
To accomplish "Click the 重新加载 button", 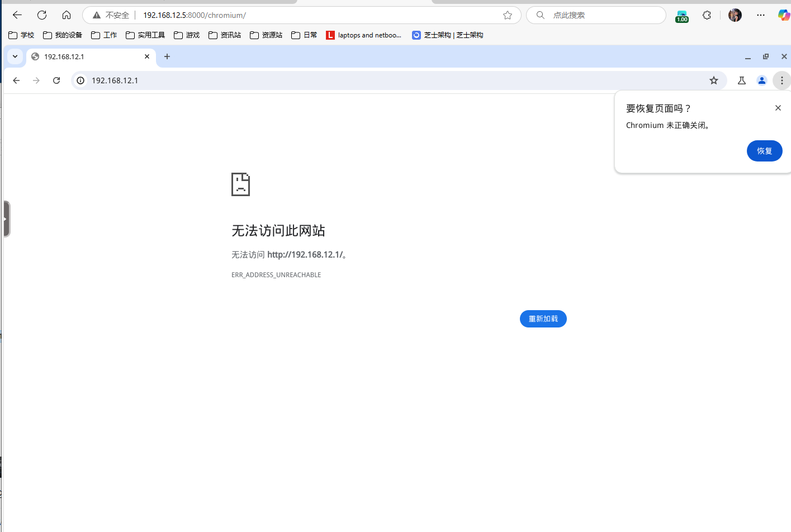I will pos(543,319).
